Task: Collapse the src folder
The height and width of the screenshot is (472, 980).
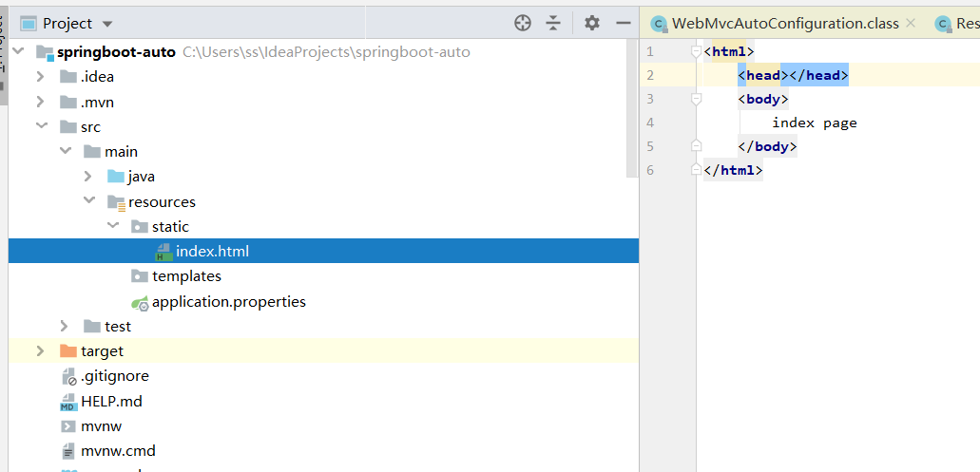Action: pos(41,126)
